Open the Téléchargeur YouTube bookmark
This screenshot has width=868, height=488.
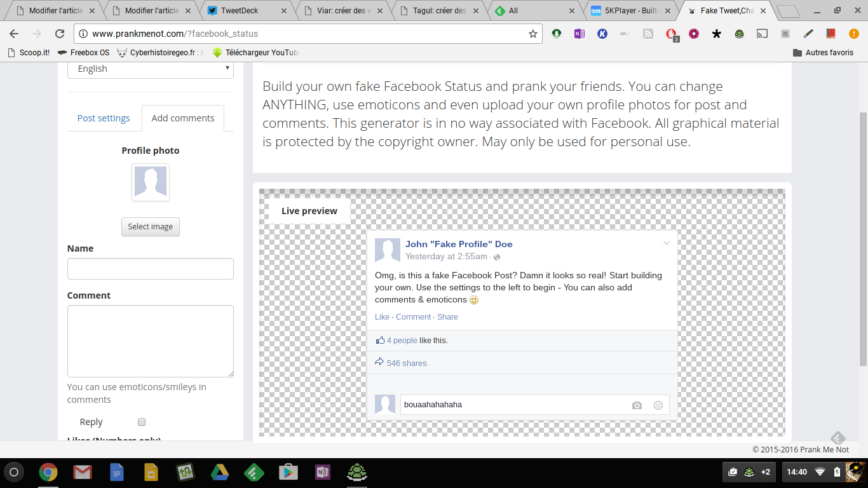[x=255, y=53]
